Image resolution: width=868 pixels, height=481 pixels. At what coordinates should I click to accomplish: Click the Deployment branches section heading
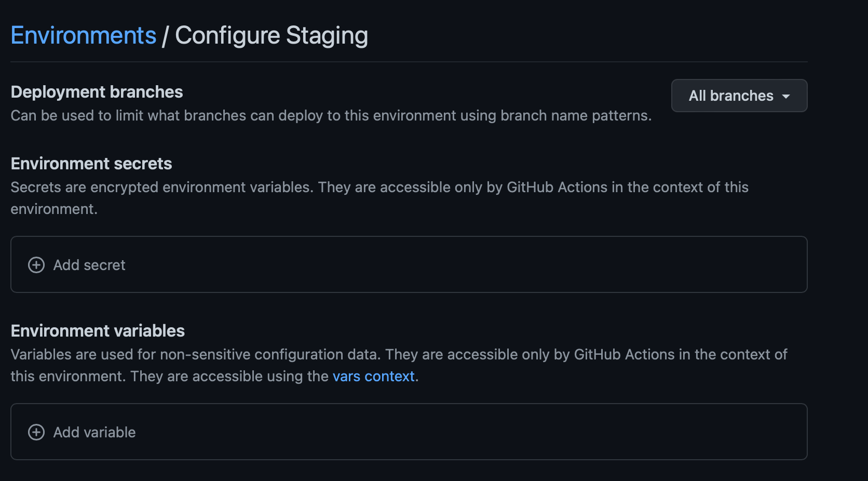[x=97, y=92]
